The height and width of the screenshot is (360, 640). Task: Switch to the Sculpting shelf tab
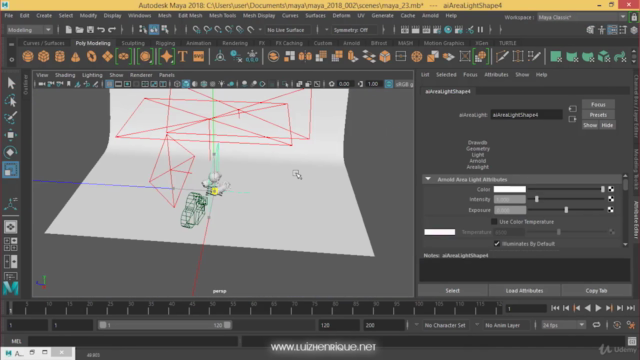click(133, 43)
